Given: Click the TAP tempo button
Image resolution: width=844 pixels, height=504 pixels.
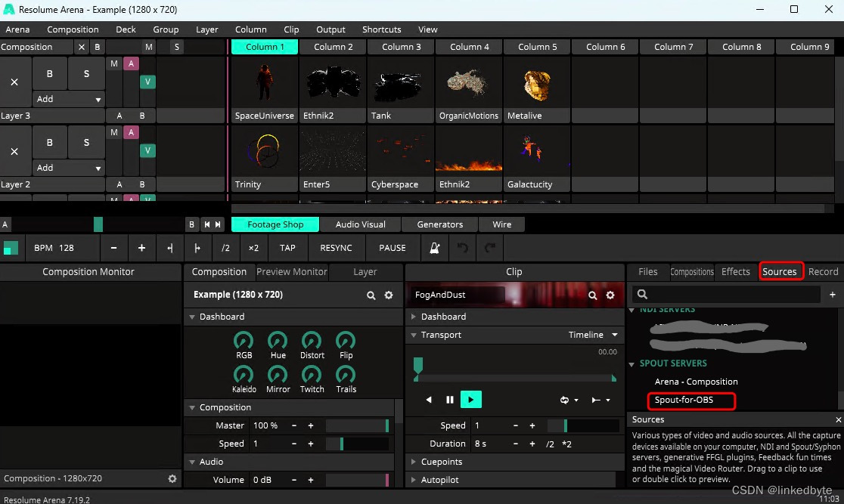Looking at the screenshot, I should [x=287, y=248].
